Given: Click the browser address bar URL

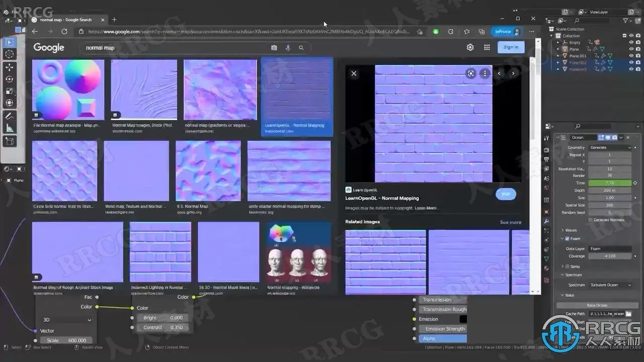Looking at the screenshot, I should 249,32.
